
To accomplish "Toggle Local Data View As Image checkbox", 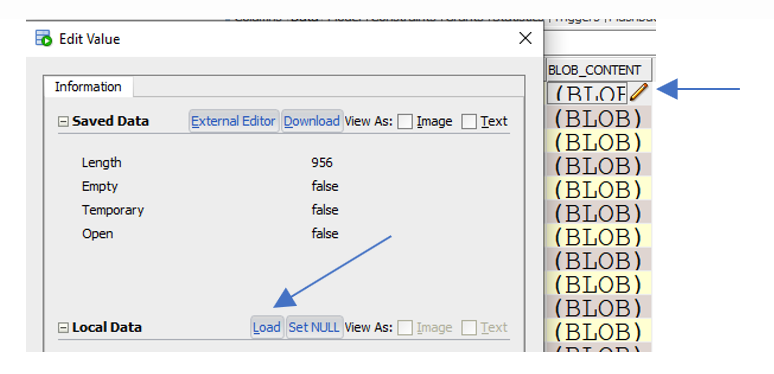I will coord(405,328).
